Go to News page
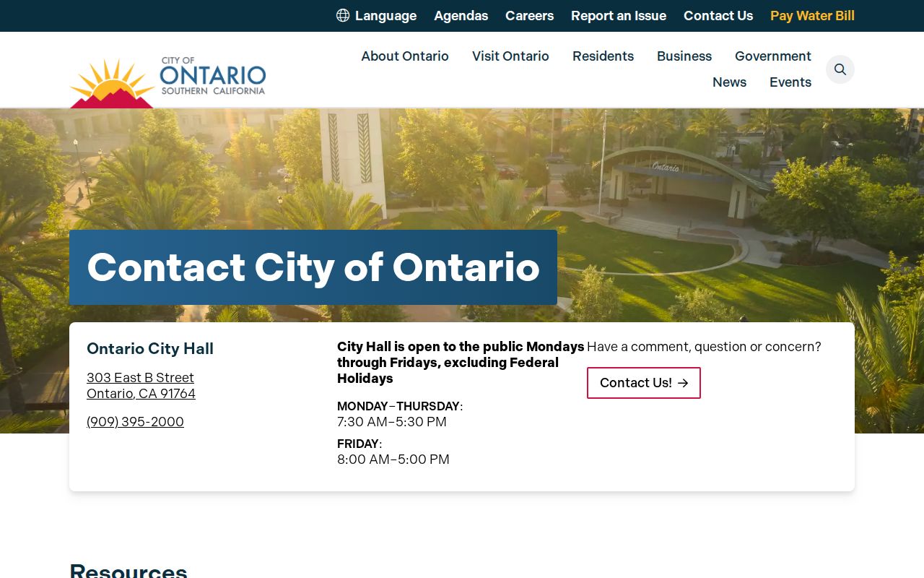This screenshot has width=924, height=578. tap(729, 82)
